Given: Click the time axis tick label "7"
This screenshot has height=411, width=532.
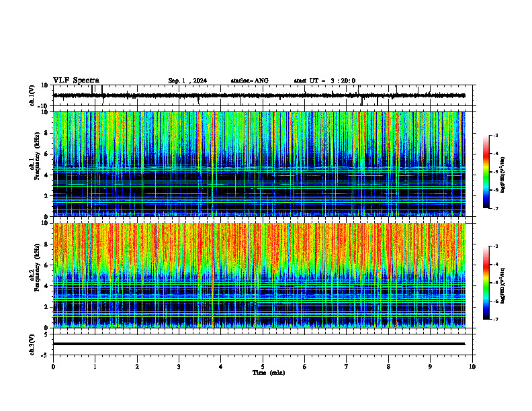Looking at the screenshot, I should 347,367.
